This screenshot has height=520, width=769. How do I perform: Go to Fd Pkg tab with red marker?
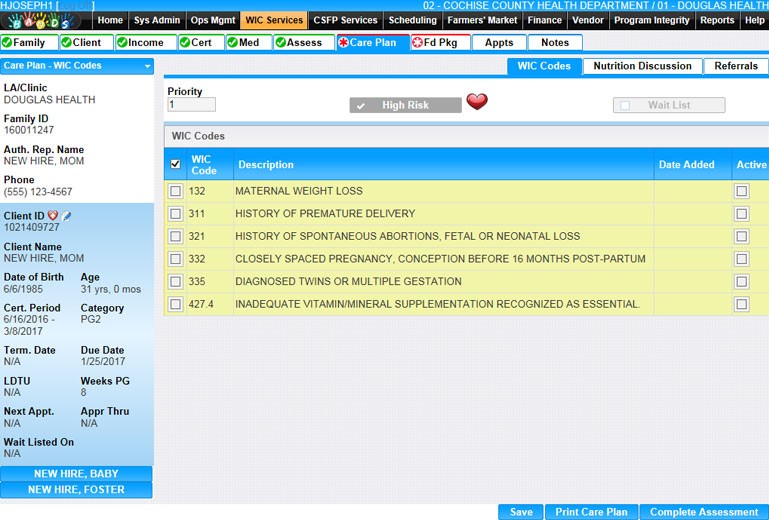[439, 43]
